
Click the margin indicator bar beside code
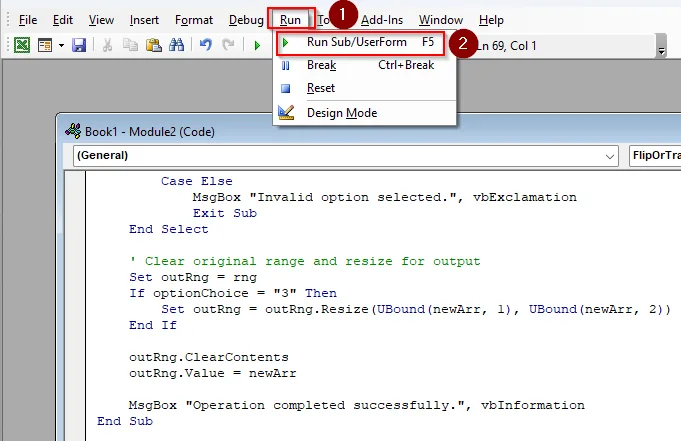(x=75, y=306)
